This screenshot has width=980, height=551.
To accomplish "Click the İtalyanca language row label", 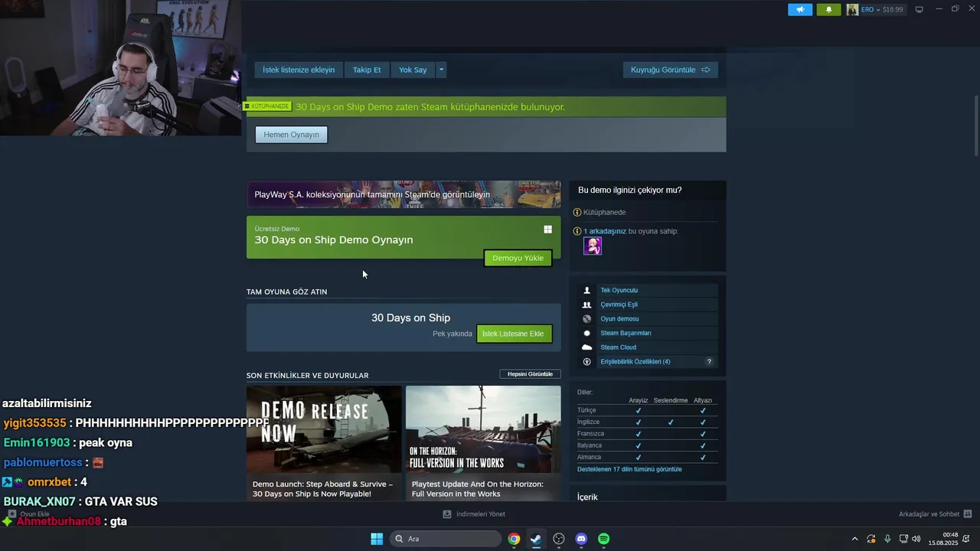I will [x=590, y=445].
